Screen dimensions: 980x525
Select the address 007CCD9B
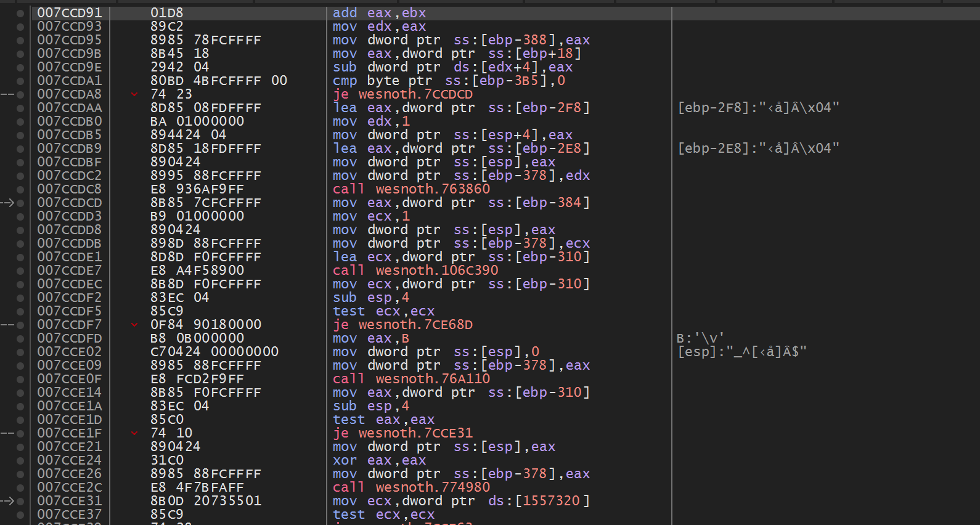point(70,54)
